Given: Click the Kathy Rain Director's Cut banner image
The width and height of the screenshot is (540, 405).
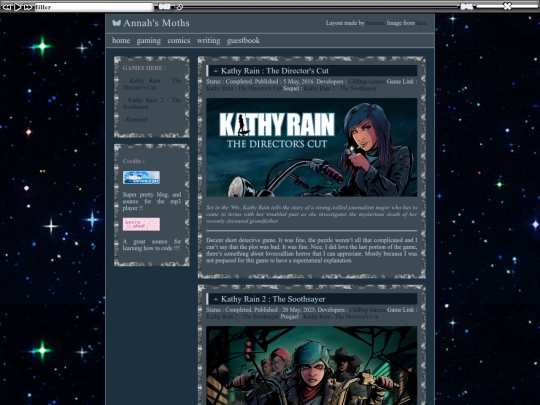Looking at the screenshot, I should (x=311, y=147).
